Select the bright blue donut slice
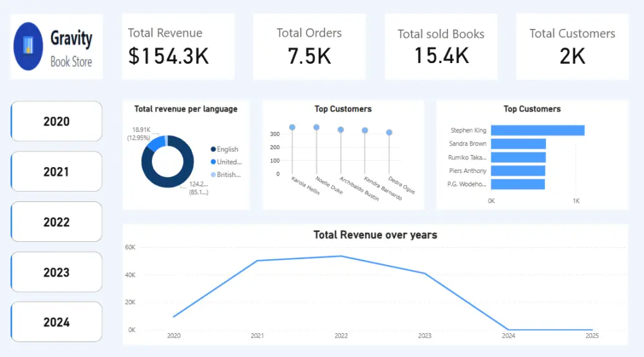The width and height of the screenshot is (644, 357). (x=156, y=143)
